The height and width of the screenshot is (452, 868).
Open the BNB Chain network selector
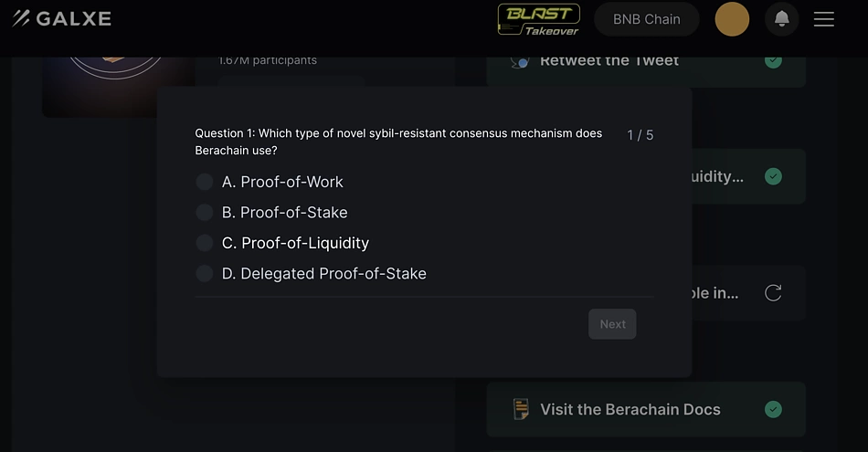[x=647, y=19]
